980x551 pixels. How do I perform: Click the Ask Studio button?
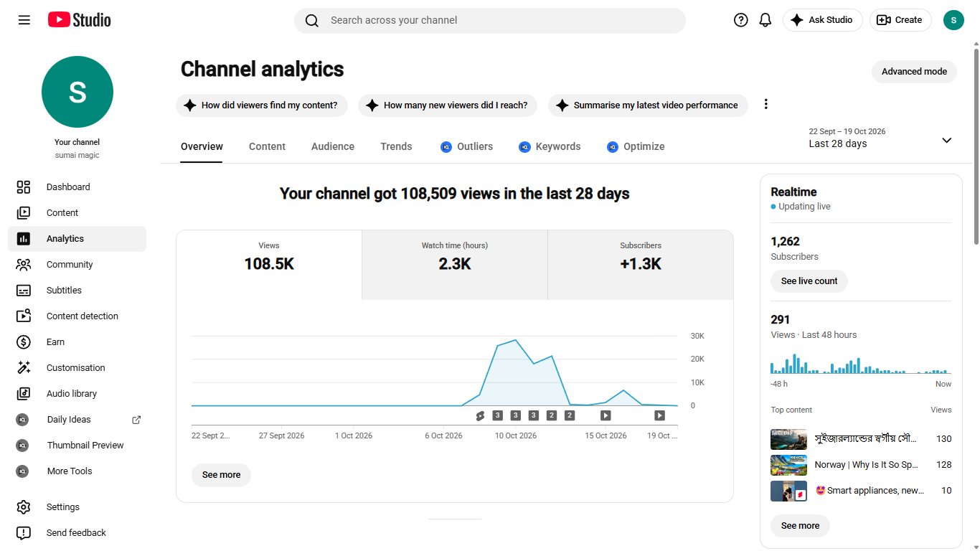[x=822, y=20]
